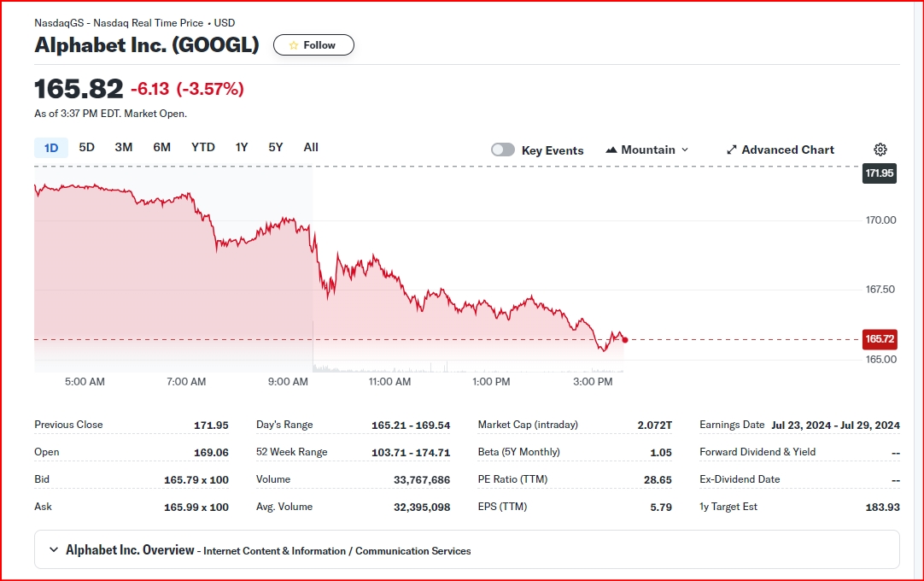
Task: Follow Alphabet Inc. stock
Action: pyautogui.click(x=313, y=45)
